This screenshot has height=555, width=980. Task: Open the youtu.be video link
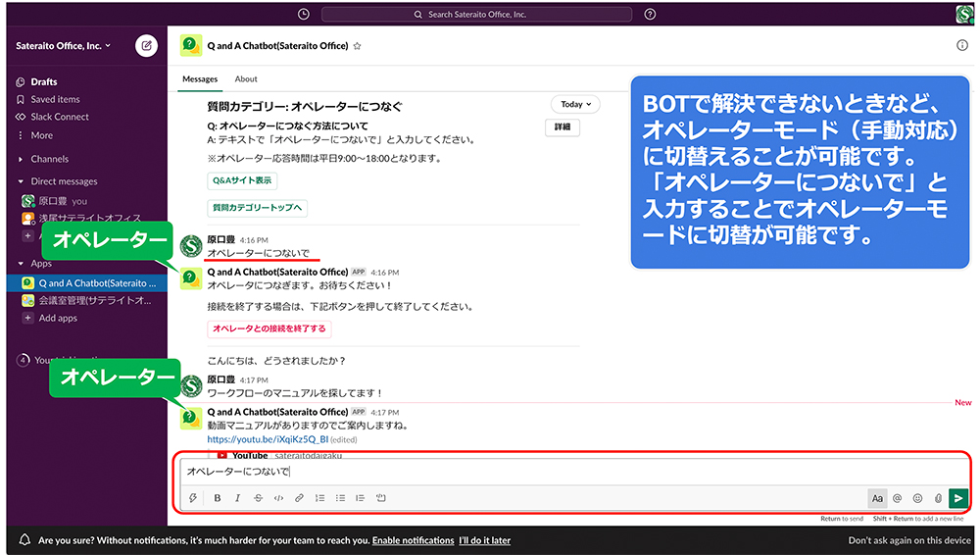tap(268, 439)
